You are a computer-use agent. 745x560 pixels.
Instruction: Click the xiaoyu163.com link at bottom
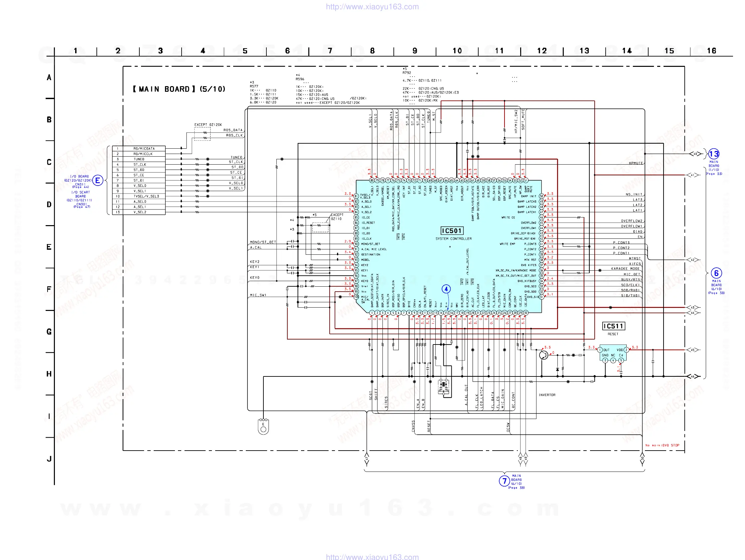(372, 557)
